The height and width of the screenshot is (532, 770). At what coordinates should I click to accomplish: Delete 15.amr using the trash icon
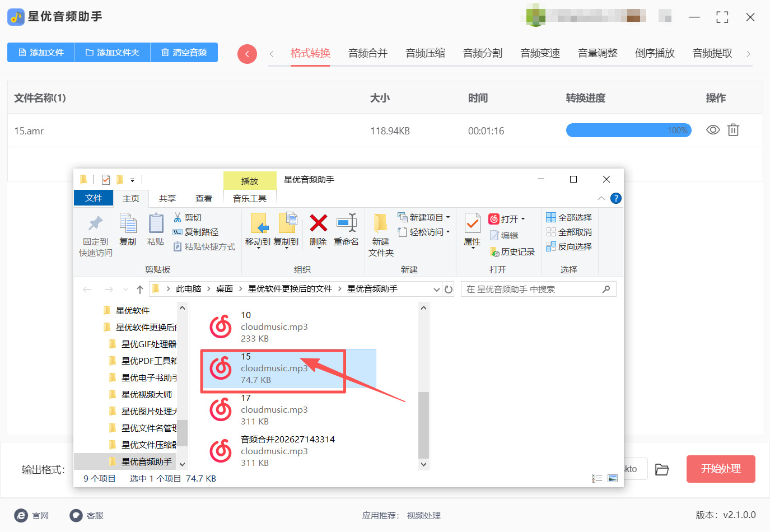pos(733,130)
